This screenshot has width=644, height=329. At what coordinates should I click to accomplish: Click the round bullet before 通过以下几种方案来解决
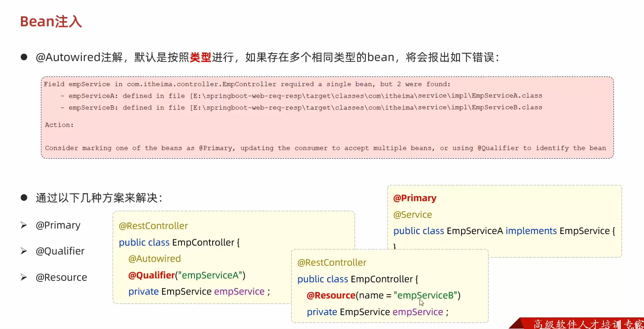tap(24, 198)
